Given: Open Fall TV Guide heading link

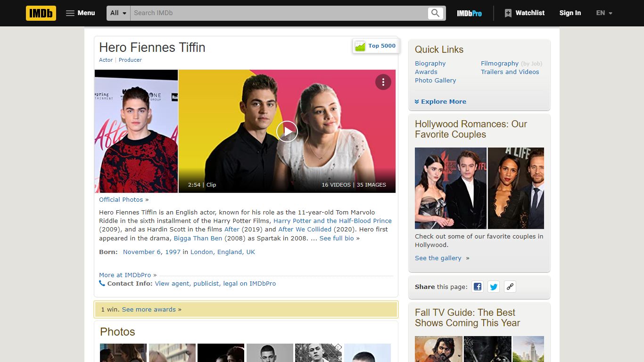Looking at the screenshot, I should click(x=467, y=318).
